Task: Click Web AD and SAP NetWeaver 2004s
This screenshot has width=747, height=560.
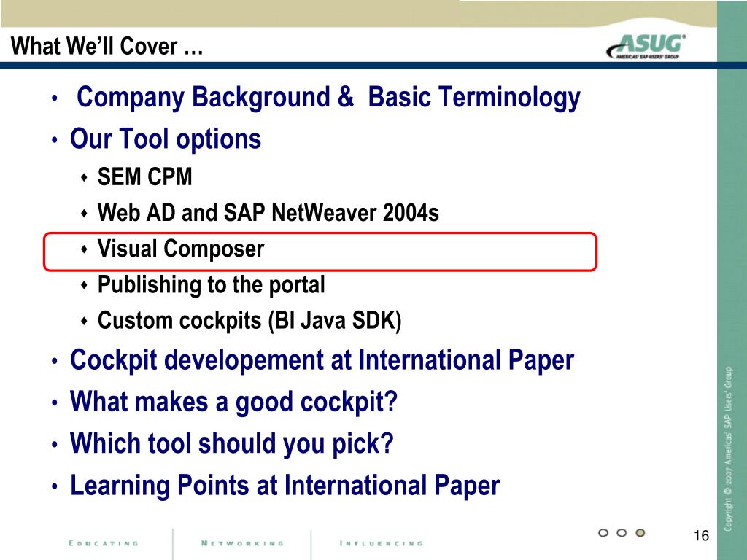Action: click(268, 212)
